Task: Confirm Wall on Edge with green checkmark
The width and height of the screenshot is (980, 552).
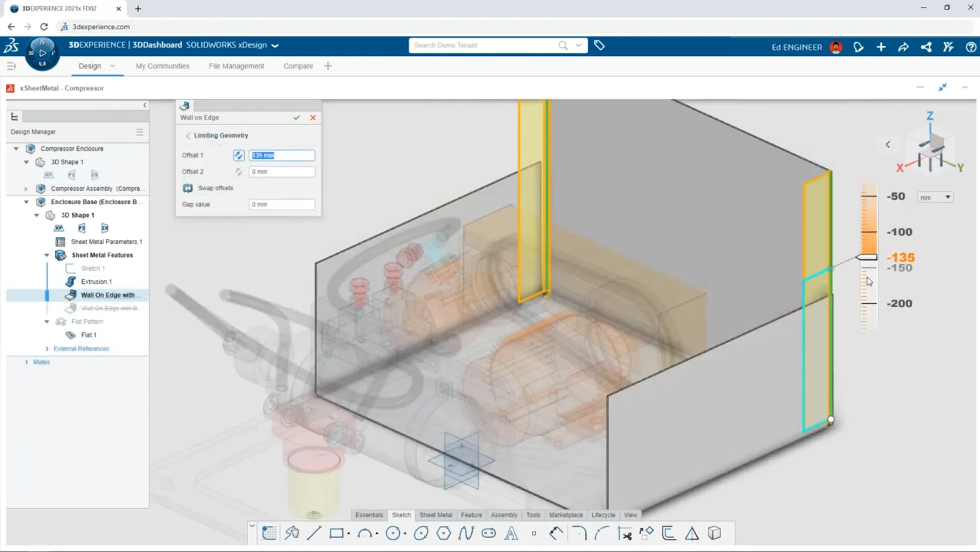Action: click(296, 118)
